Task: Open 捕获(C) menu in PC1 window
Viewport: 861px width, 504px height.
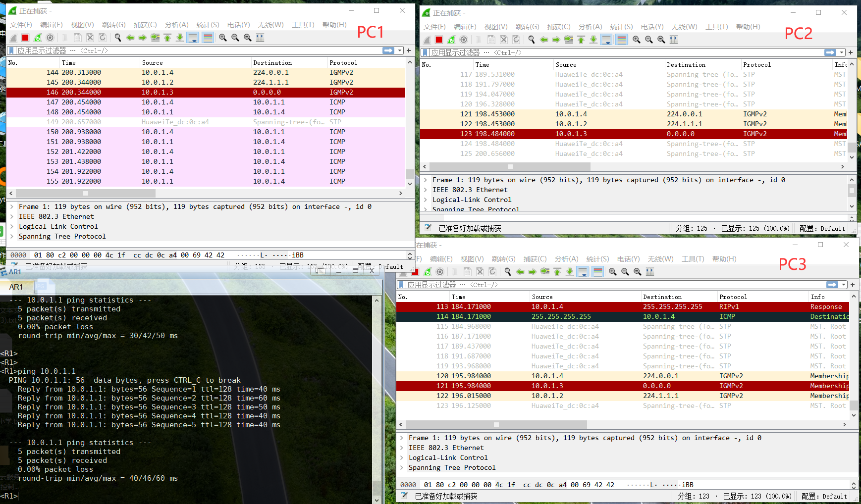Action: tap(145, 25)
